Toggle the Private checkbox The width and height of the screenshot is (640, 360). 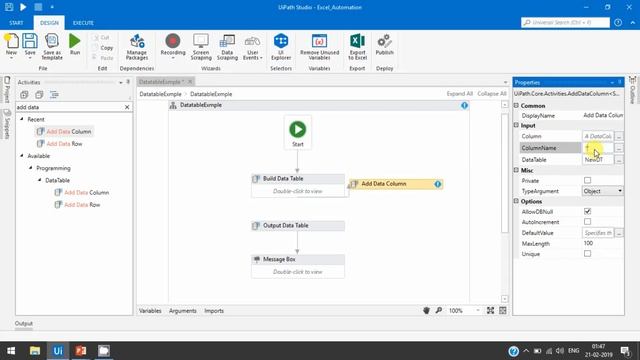coord(587,180)
